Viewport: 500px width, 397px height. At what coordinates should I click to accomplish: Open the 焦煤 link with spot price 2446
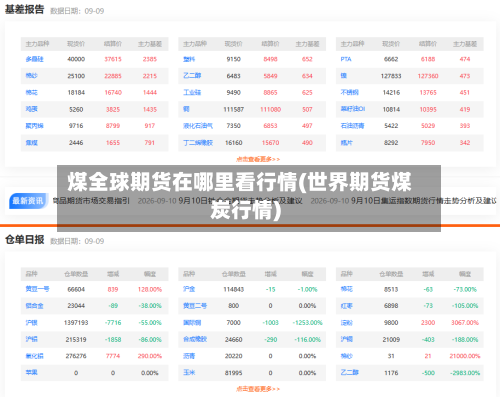pos(32,143)
